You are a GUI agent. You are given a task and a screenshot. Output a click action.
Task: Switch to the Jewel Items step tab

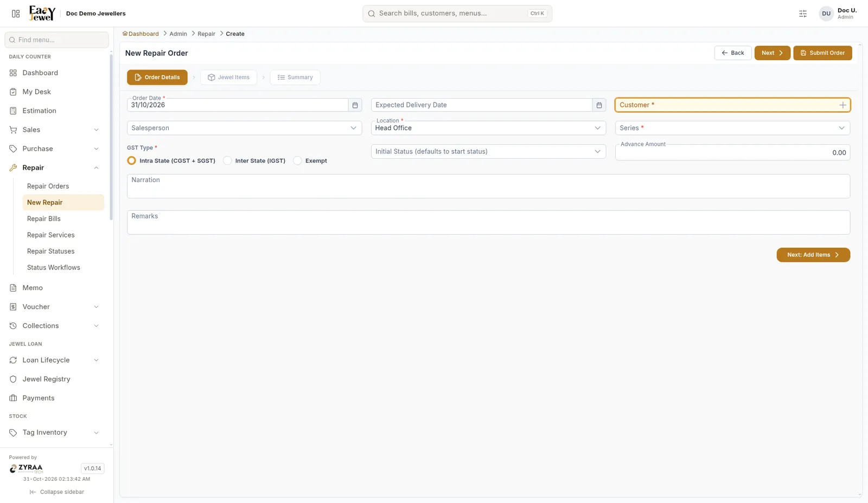coord(228,78)
